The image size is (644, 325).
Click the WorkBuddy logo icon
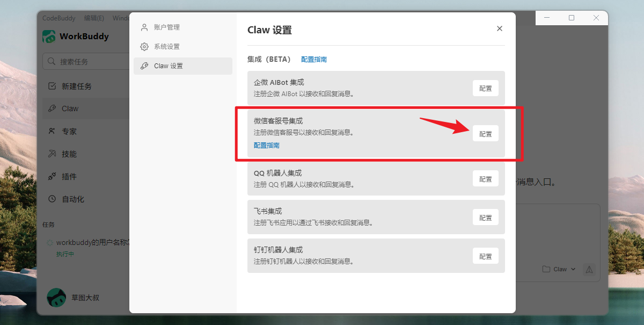[x=49, y=37]
